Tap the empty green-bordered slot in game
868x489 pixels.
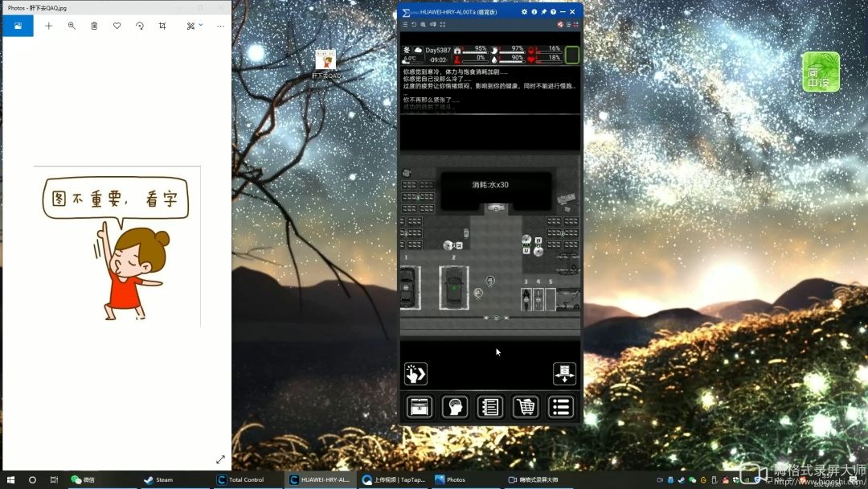[x=572, y=55]
